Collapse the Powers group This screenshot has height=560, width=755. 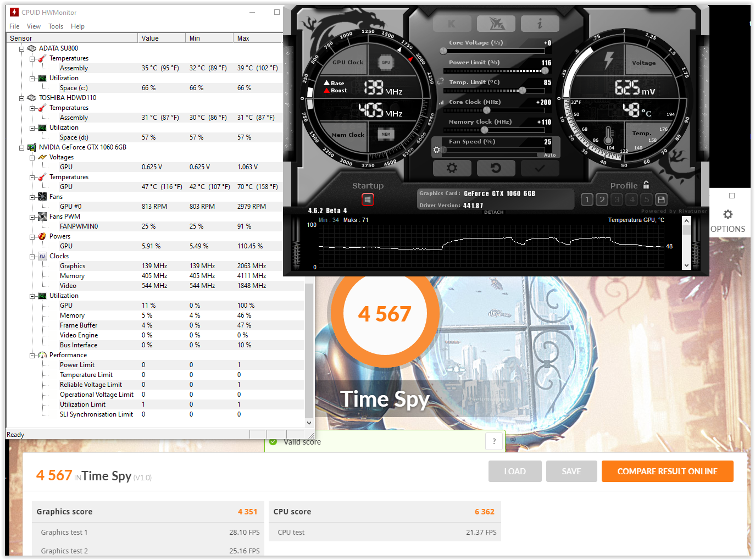pos(32,236)
